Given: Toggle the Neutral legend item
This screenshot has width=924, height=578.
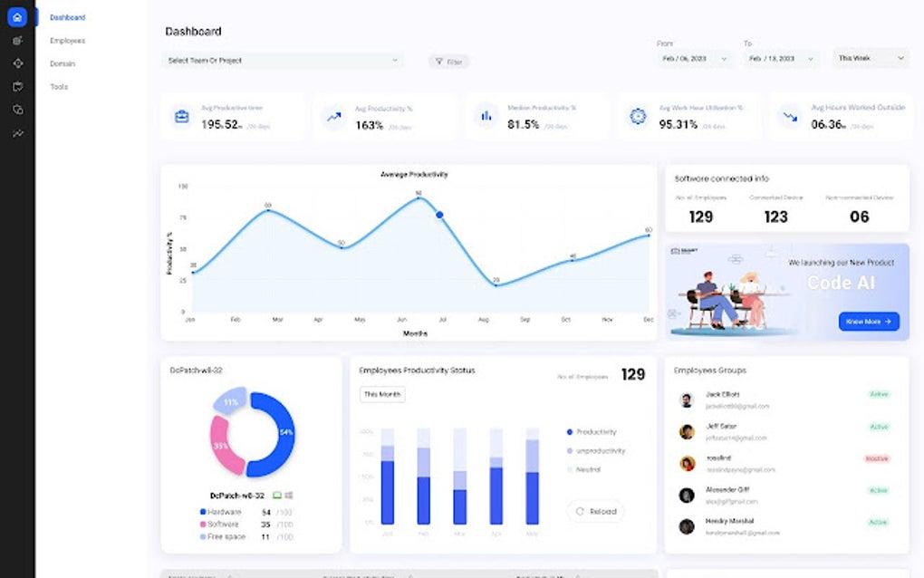Looking at the screenshot, I should click(x=583, y=469).
